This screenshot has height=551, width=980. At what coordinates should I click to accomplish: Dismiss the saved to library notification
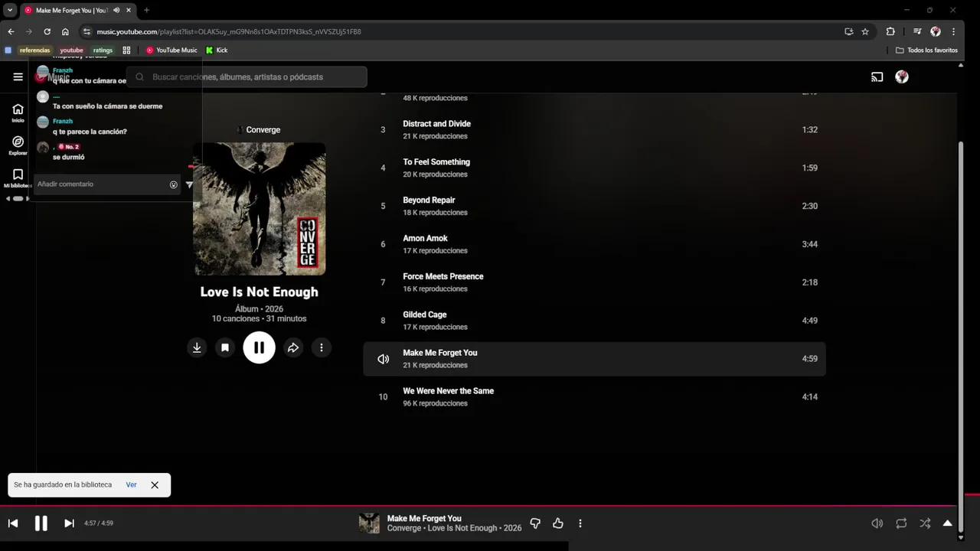pos(155,485)
